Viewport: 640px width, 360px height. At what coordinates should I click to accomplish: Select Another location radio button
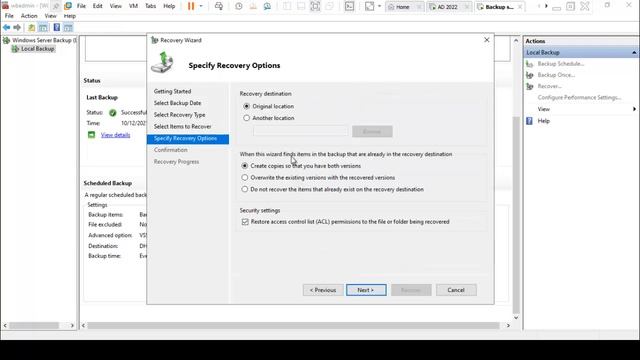coord(247,118)
